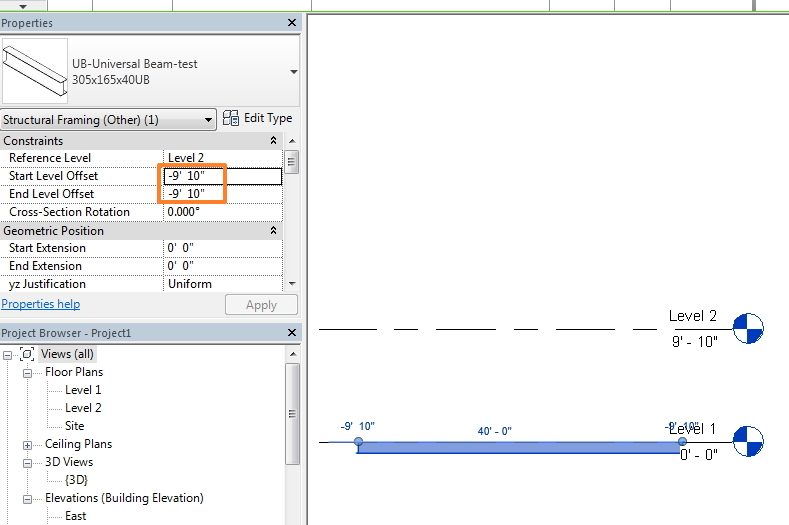Click the End Level Offset value field

click(x=223, y=194)
